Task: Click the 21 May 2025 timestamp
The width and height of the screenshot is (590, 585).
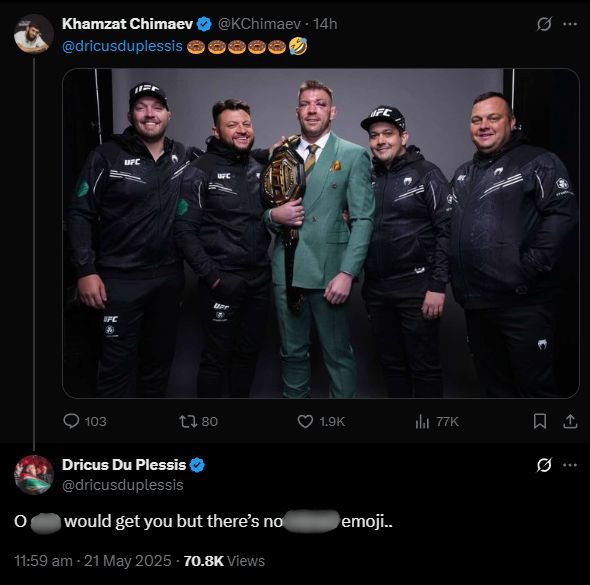Action: (x=128, y=561)
